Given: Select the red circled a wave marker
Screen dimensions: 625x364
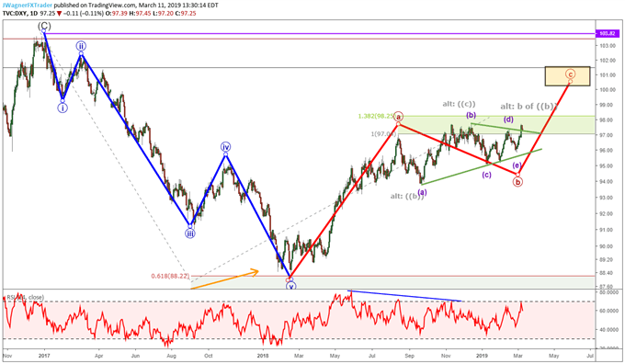Looking at the screenshot, I should tap(398, 117).
